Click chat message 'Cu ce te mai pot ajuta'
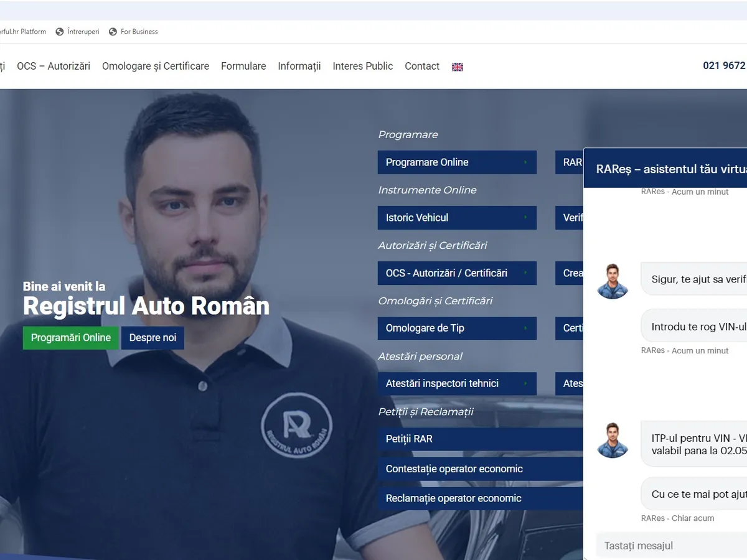 [x=694, y=494]
